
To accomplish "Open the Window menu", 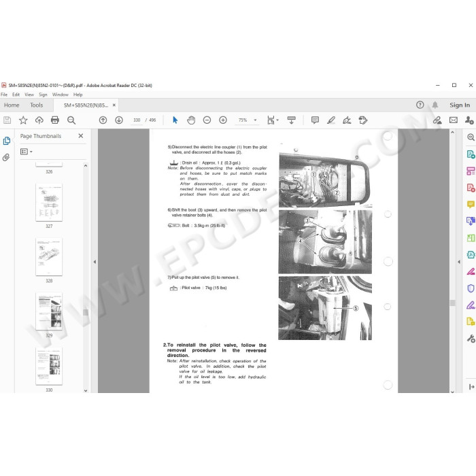I will point(61,95).
